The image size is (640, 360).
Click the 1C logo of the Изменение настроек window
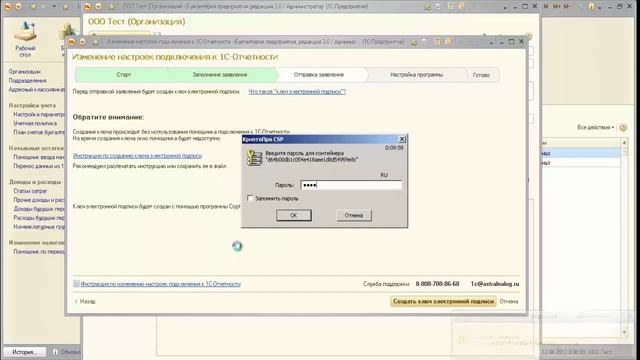(71, 42)
